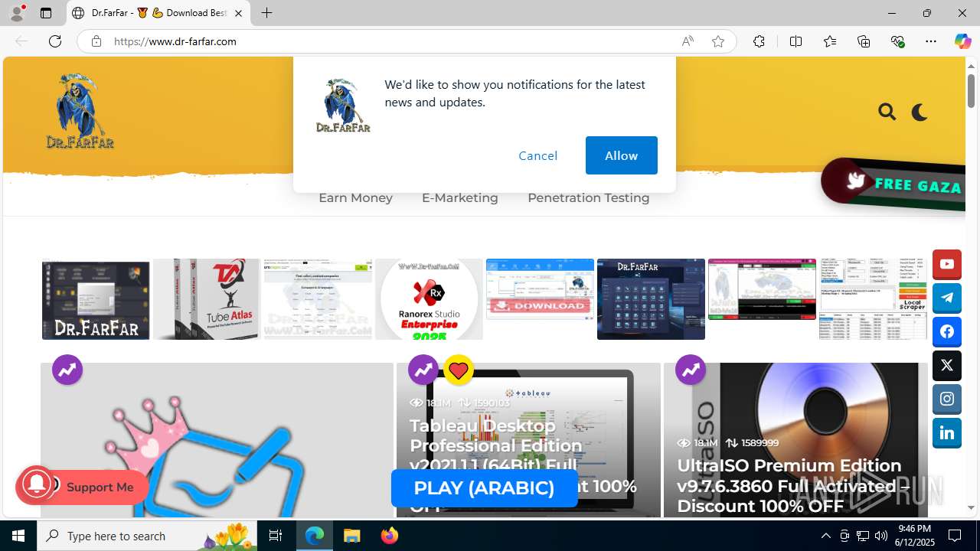Close the Dr.FarFar tab

(238, 13)
